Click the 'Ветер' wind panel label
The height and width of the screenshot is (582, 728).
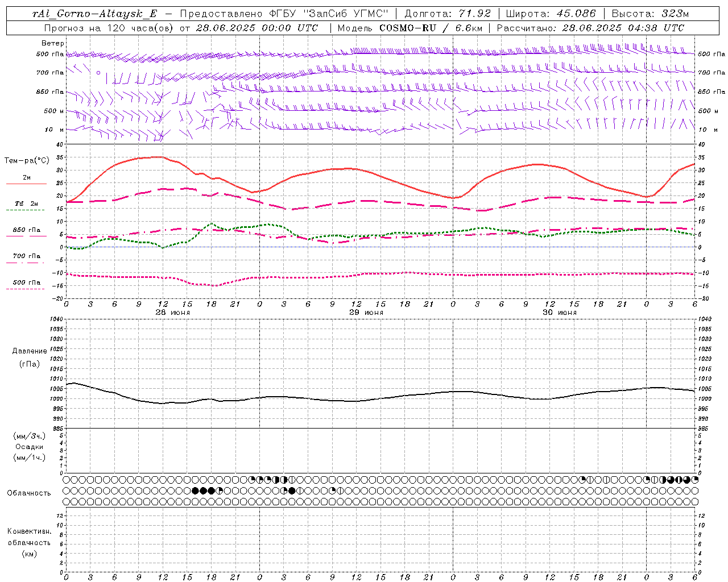[53, 43]
